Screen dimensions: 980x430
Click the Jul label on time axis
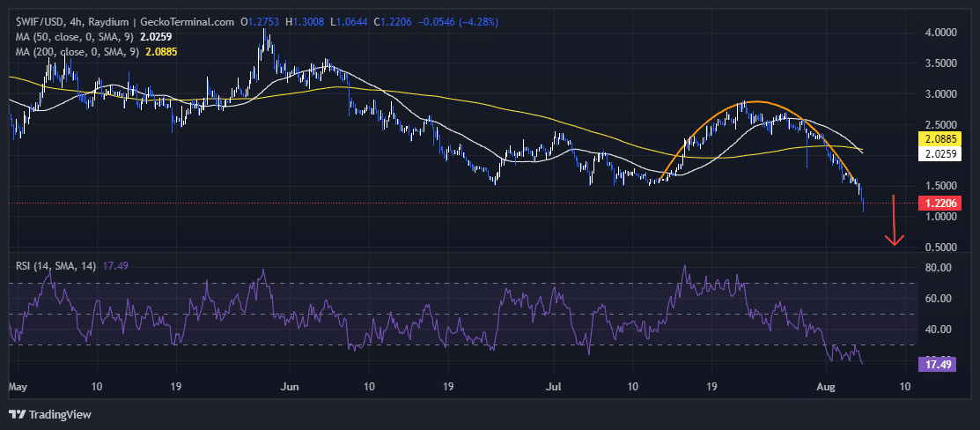click(x=554, y=386)
